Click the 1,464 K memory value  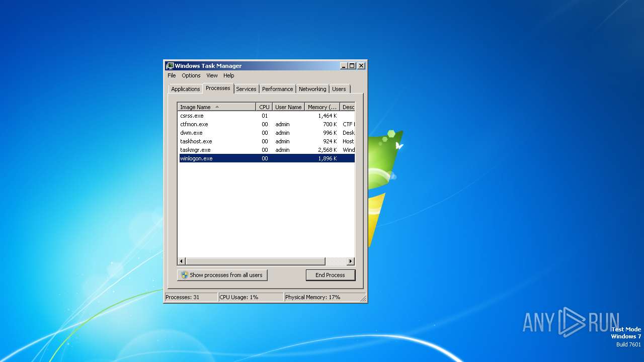coord(328,116)
